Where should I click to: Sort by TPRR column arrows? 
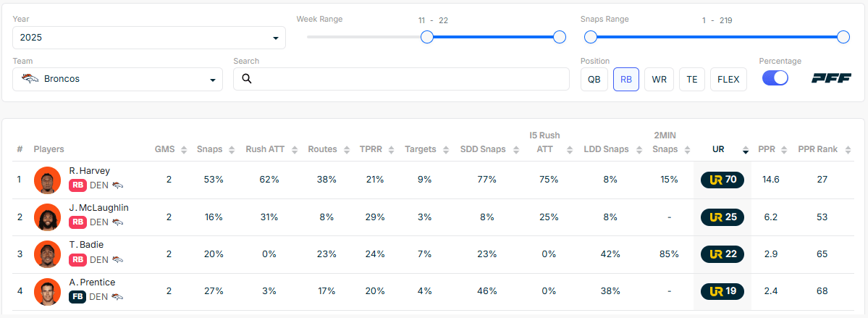(x=391, y=150)
